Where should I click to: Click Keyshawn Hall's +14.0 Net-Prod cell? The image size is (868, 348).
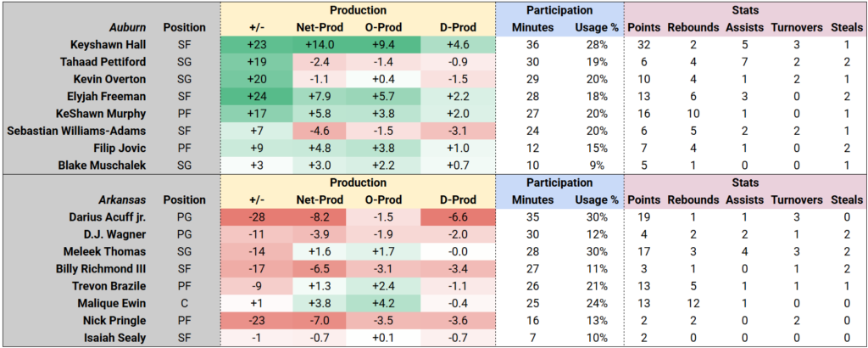319,45
